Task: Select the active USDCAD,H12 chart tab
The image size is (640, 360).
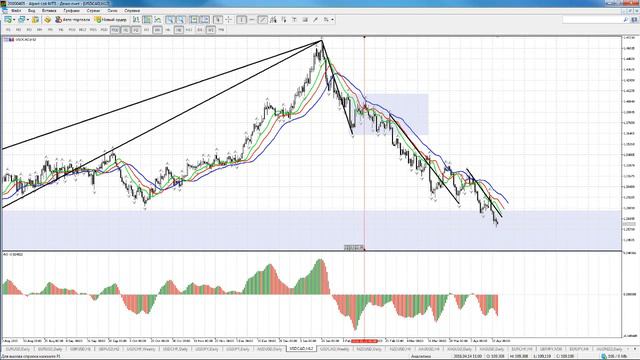Action: (301, 349)
